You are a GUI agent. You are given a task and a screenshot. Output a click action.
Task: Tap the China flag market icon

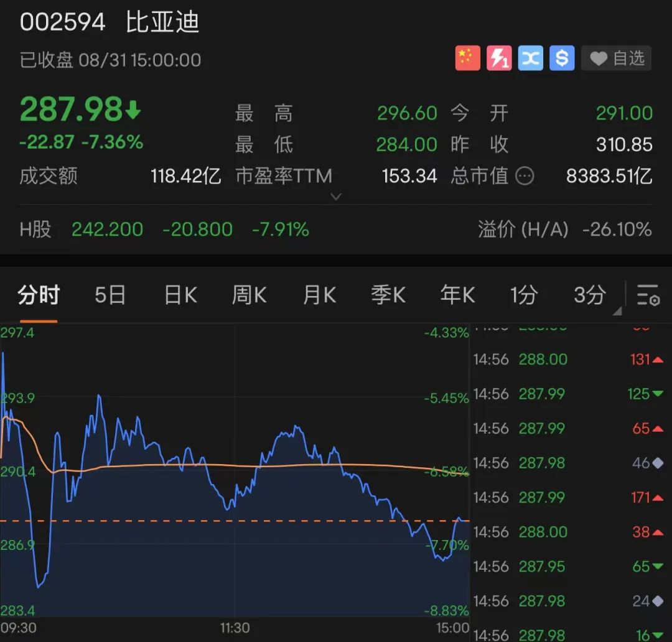tap(467, 58)
